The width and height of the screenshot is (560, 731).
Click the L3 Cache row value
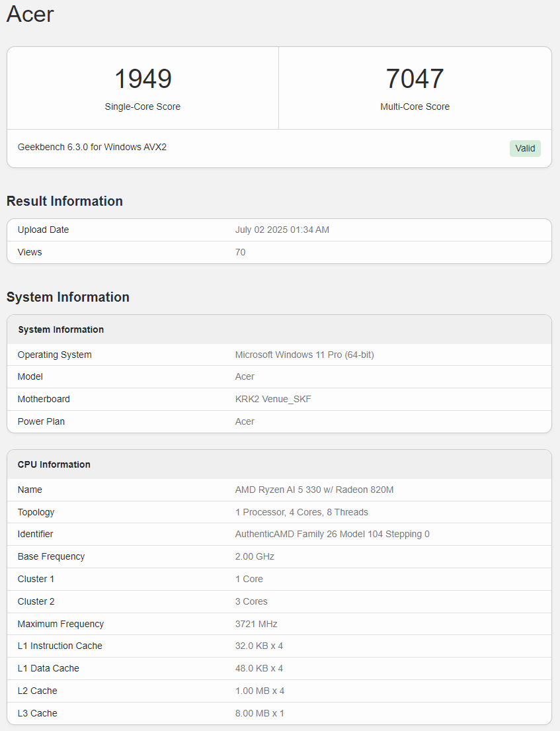coord(259,713)
